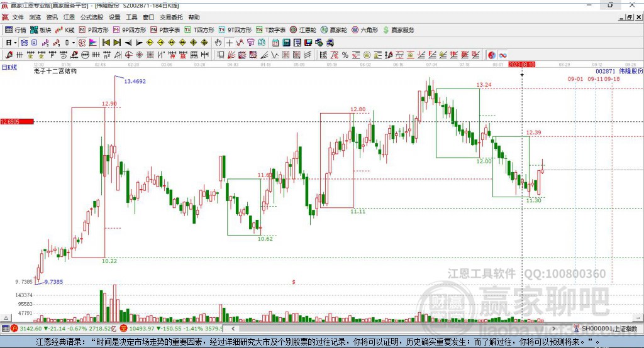Click status bar grid icon at far left
The height and width of the screenshot is (348, 644).
click(5, 329)
